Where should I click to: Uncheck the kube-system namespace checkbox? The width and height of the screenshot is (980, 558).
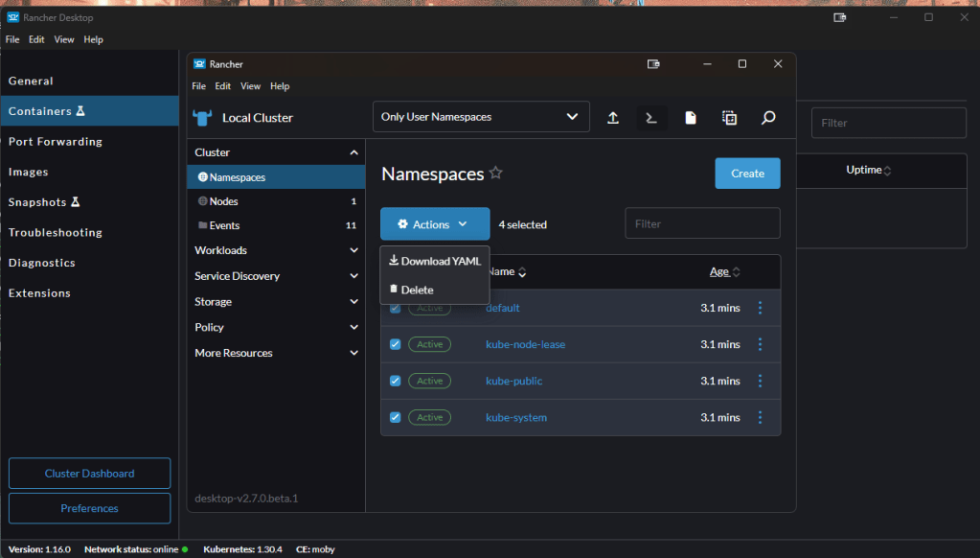point(395,417)
